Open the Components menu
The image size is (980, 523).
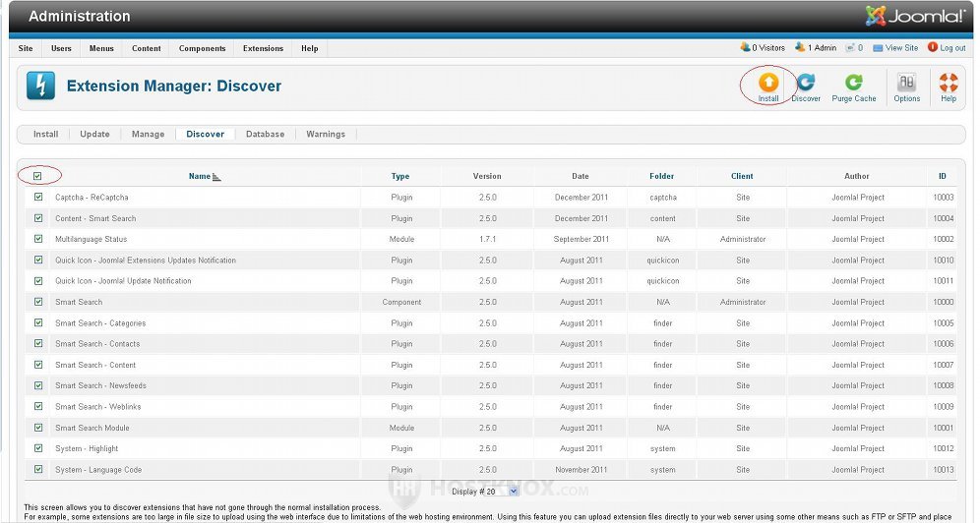point(202,48)
